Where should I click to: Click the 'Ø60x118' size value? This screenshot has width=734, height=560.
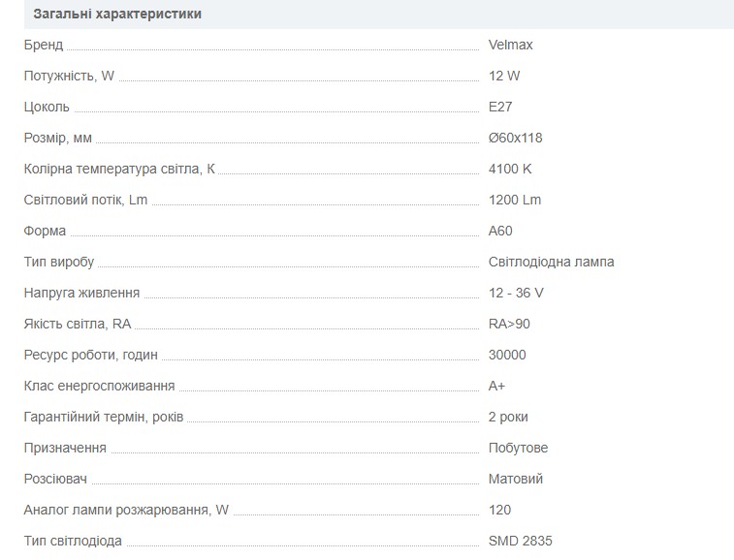pyautogui.click(x=516, y=138)
